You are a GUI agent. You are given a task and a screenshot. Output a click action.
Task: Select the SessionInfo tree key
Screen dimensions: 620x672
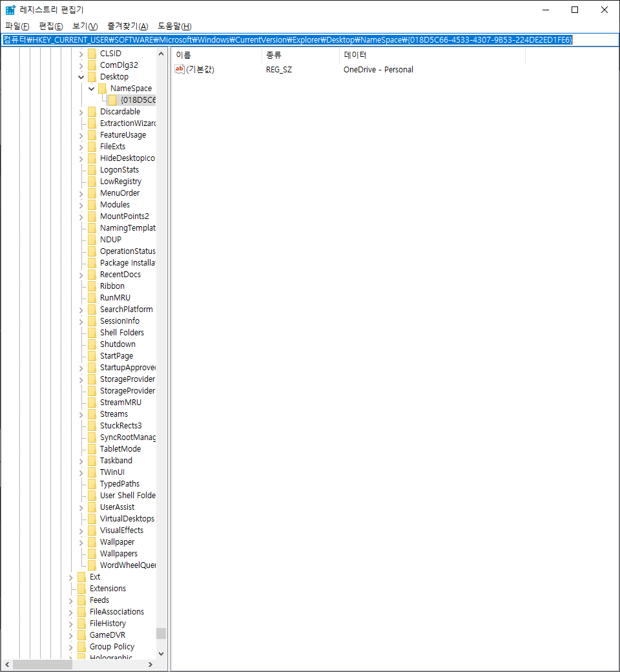tap(119, 321)
